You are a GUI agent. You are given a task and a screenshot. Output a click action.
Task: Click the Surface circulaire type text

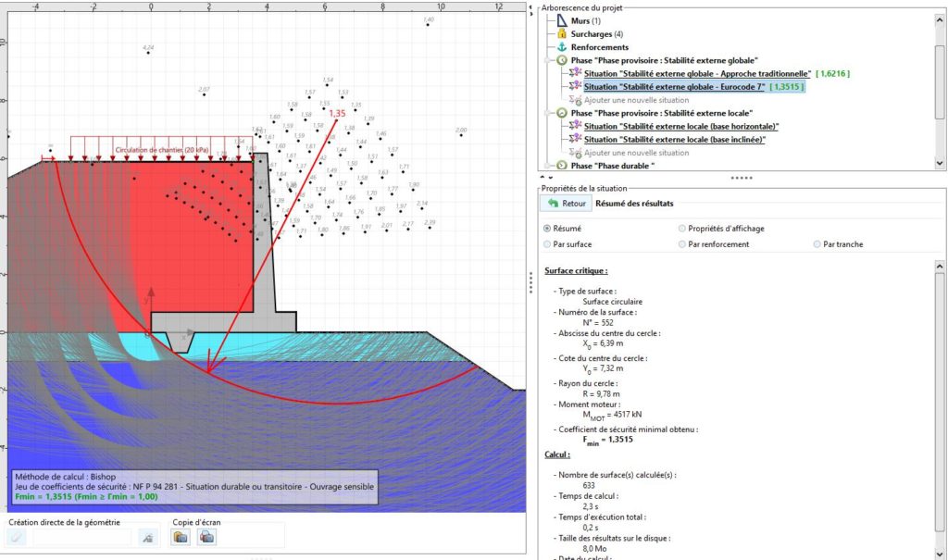pyautogui.click(x=613, y=301)
